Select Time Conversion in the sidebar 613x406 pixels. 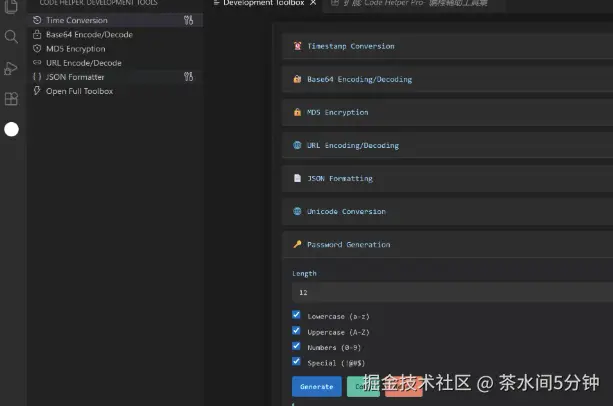click(x=115, y=20)
